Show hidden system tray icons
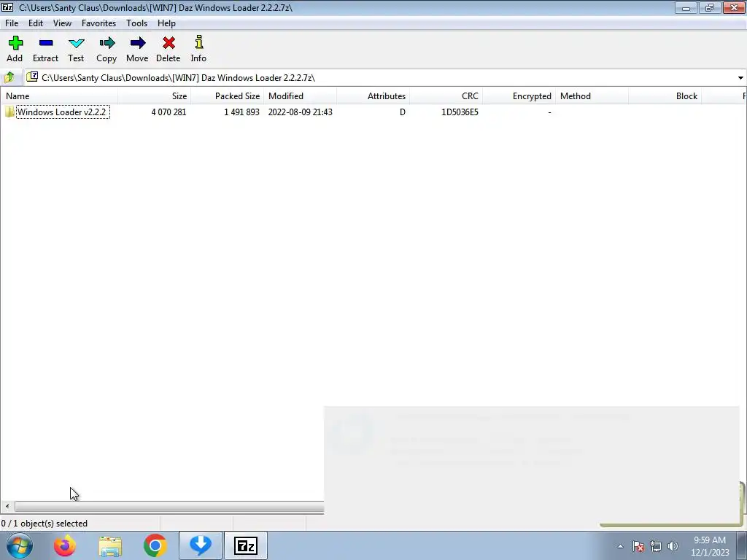747x560 pixels. (x=620, y=546)
